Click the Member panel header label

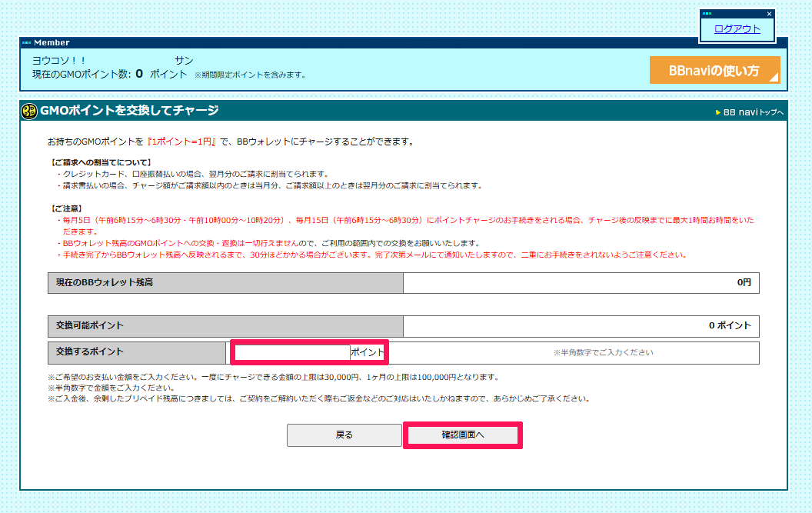(x=52, y=42)
